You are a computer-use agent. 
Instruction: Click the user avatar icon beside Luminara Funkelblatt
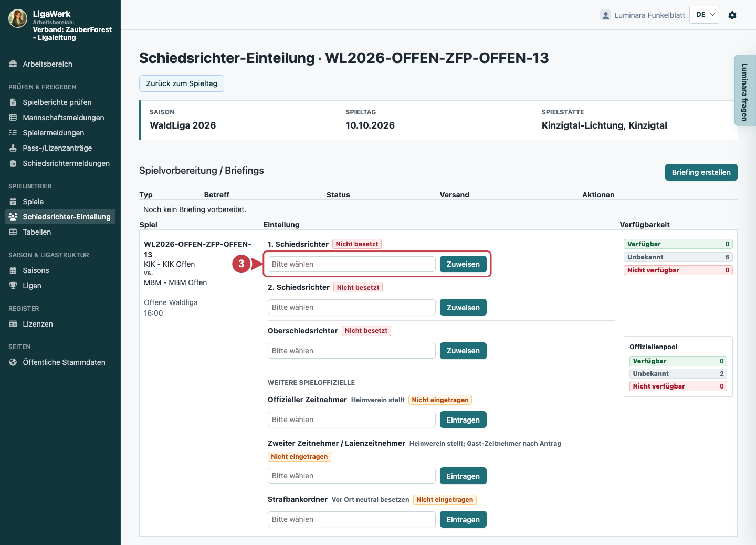(605, 15)
